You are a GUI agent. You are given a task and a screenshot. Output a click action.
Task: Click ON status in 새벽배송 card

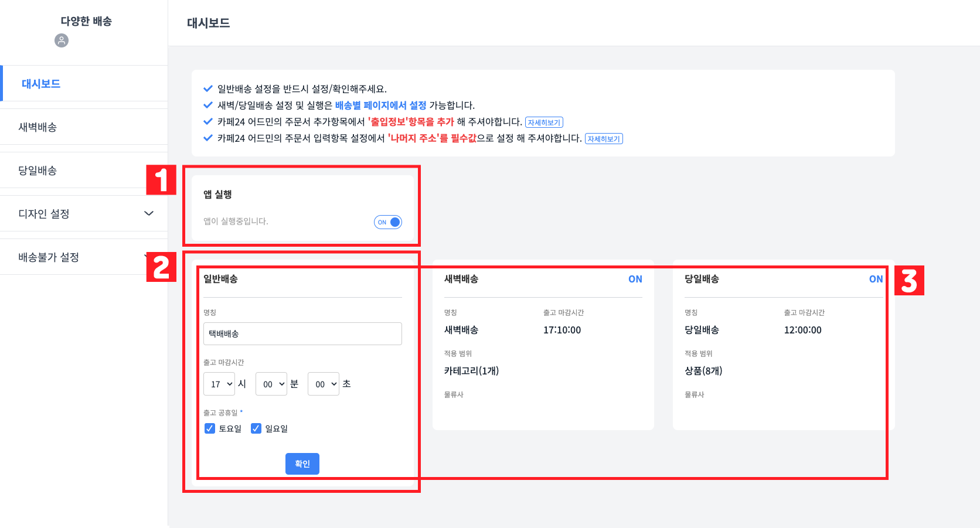pyautogui.click(x=635, y=279)
